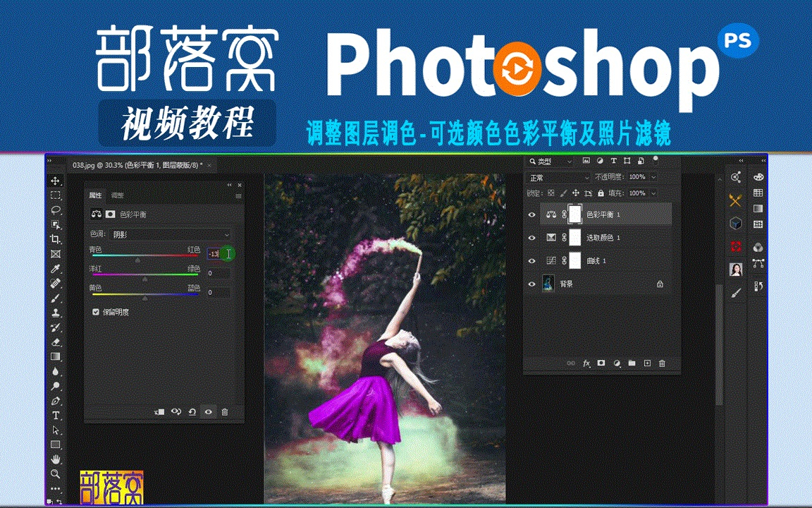Select the Brush tool in left toolbar

[x=56, y=298]
